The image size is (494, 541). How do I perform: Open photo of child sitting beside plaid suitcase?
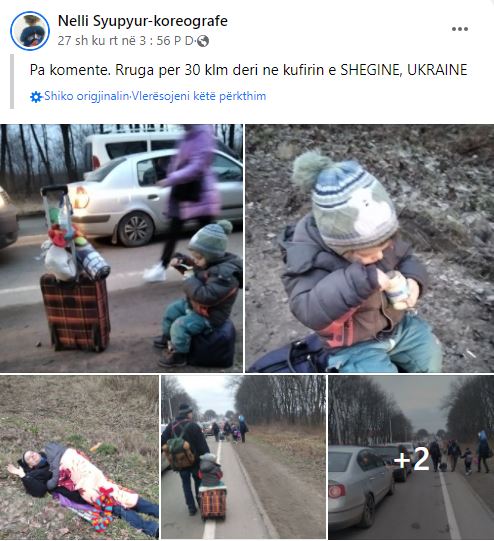point(121,248)
